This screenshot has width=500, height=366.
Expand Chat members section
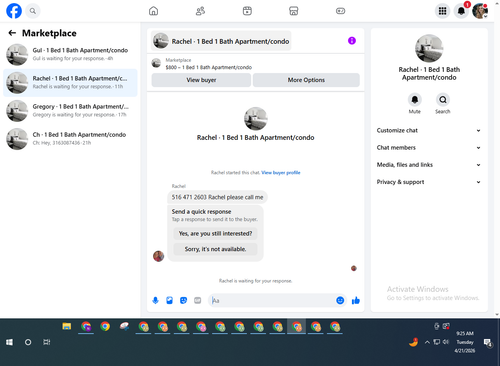429,148
